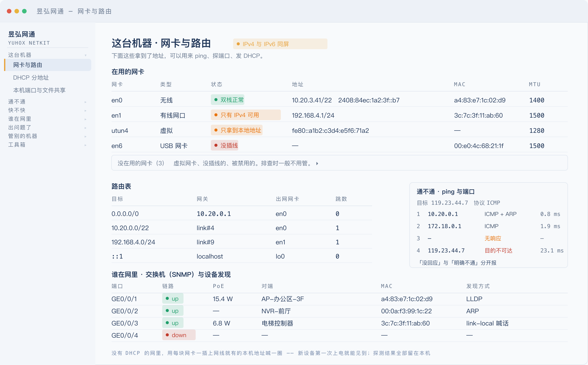This screenshot has height=365, width=588.
Task: Click peer AP-办公区-3F in switch table
Action: (x=283, y=299)
